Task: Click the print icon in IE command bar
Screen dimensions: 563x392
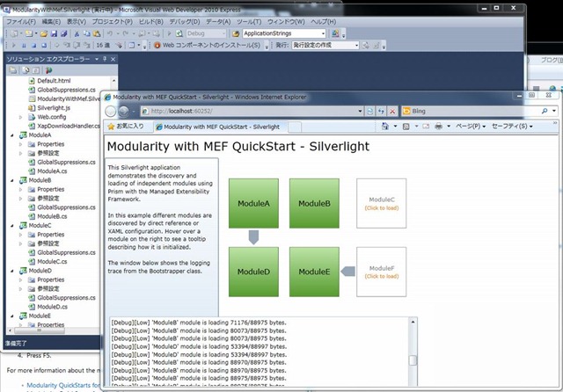Action: 436,127
